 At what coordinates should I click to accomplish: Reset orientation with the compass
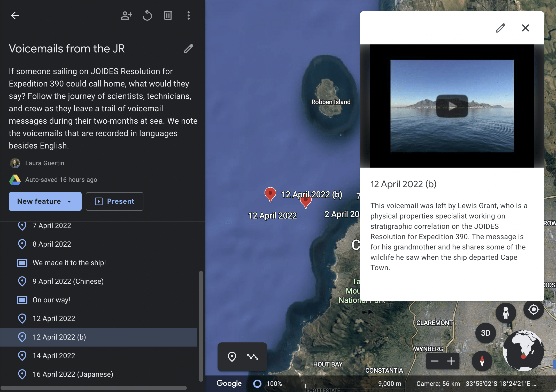[482, 361]
